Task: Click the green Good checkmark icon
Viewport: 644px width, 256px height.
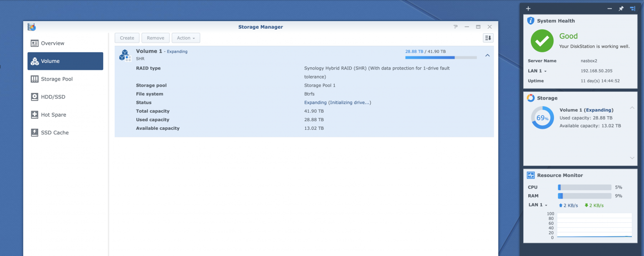Action: coord(542,41)
